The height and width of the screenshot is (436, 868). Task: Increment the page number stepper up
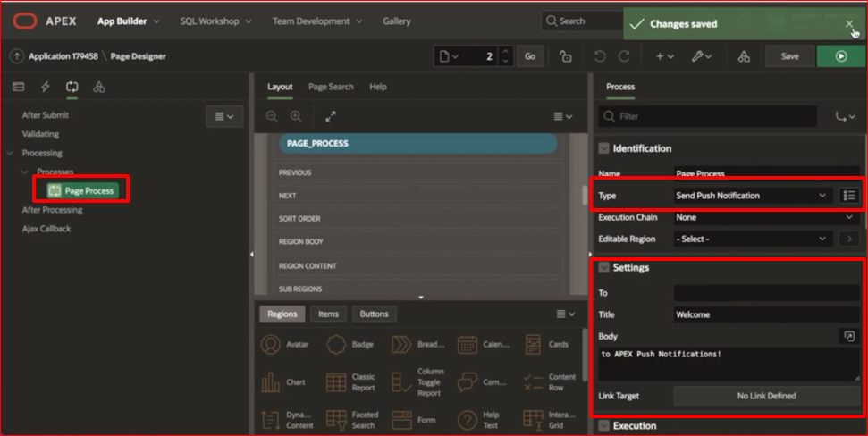505,52
